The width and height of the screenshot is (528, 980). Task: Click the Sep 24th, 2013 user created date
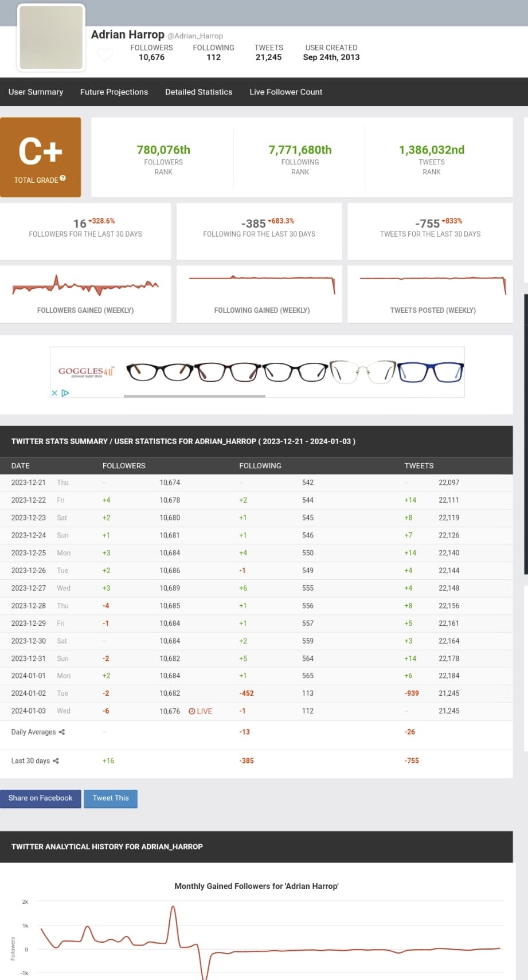coord(331,57)
